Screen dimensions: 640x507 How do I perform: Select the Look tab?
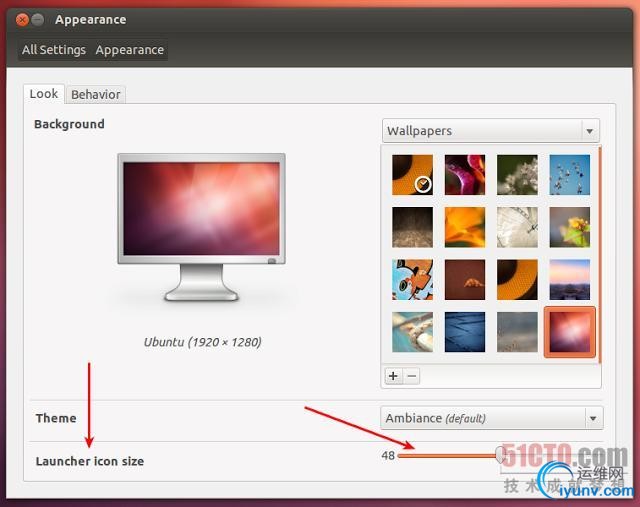44,93
